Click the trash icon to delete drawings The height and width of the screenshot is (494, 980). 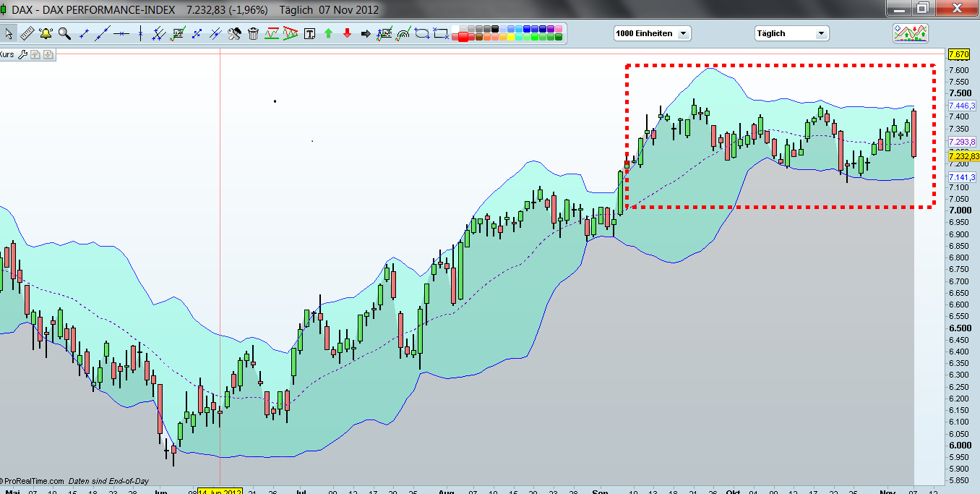click(253, 33)
